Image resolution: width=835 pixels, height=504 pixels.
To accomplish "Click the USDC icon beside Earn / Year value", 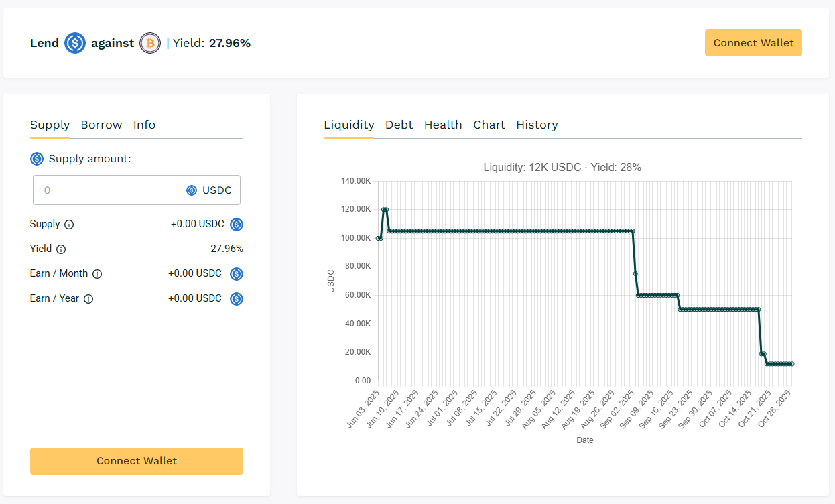I will click(236, 298).
